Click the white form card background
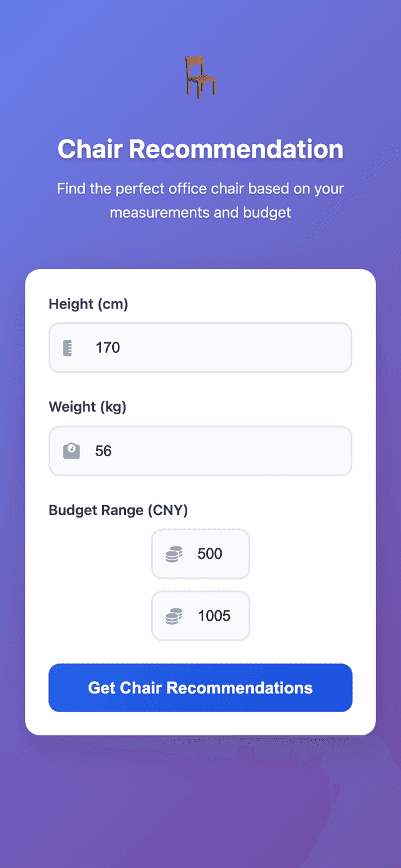Viewport: 401px width, 868px height. coord(200,726)
